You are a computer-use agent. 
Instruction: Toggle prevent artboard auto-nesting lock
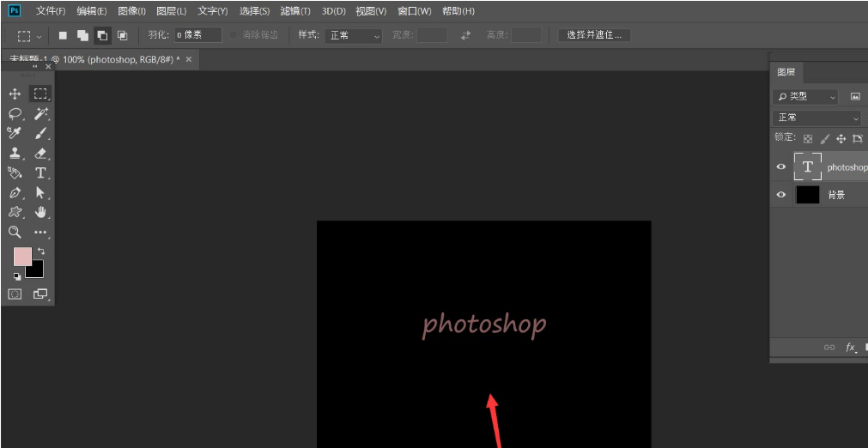click(858, 138)
